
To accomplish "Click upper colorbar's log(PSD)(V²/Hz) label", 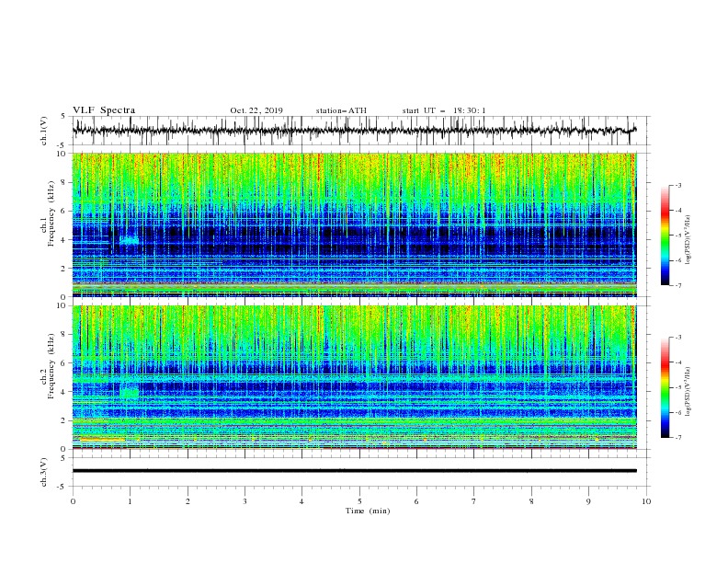I will click(x=688, y=239).
